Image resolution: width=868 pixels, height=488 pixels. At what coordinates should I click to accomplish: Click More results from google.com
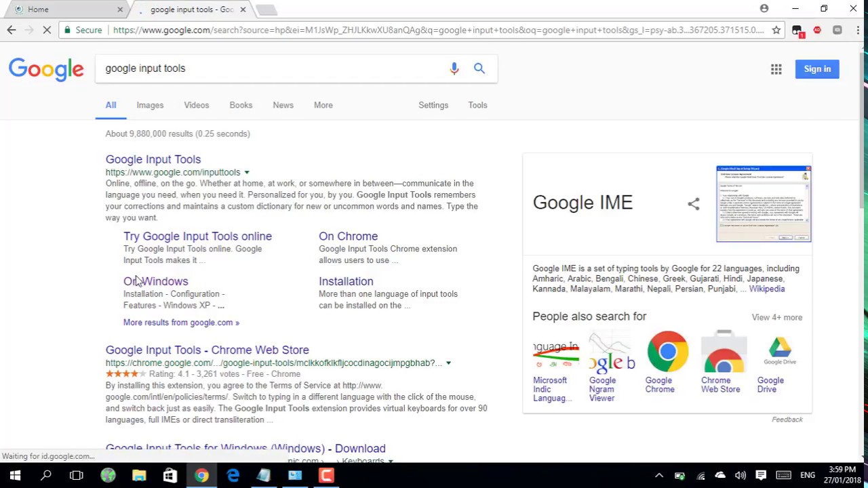coord(181,323)
